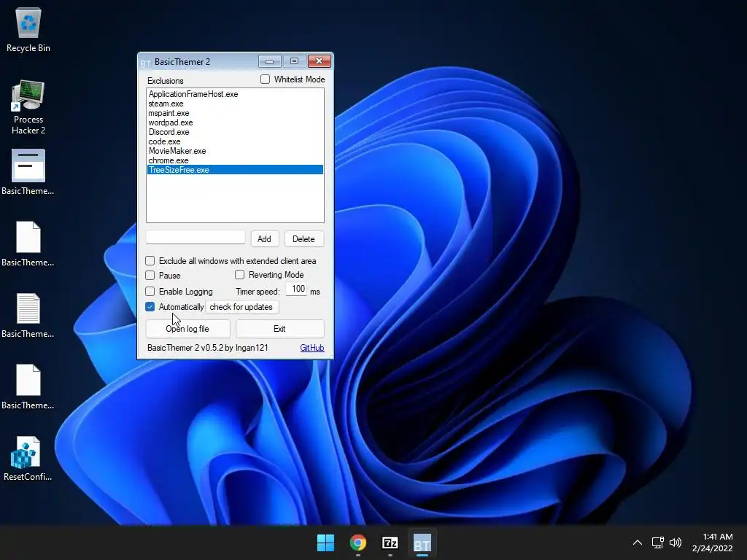Open the volume tray icon
The width and height of the screenshot is (747, 560).
click(675, 542)
